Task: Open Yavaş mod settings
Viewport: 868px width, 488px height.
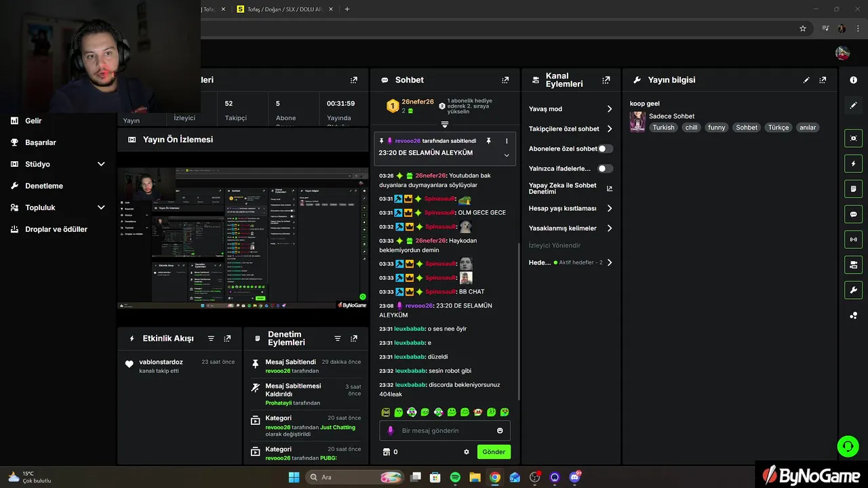Action: [570, 109]
